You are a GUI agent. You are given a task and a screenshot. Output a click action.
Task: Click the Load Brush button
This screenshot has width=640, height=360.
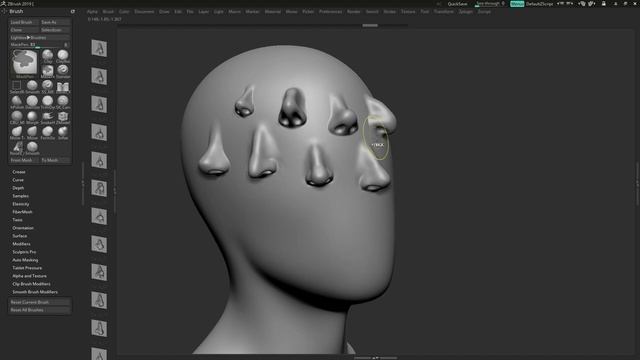pyautogui.click(x=24, y=22)
